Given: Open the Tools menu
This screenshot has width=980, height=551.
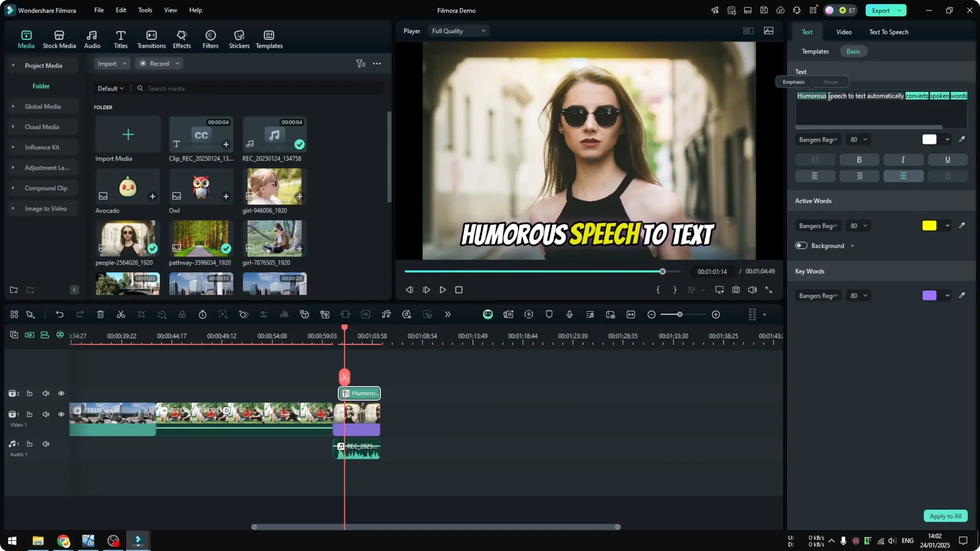Looking at the screenshot, I should 145,10.
